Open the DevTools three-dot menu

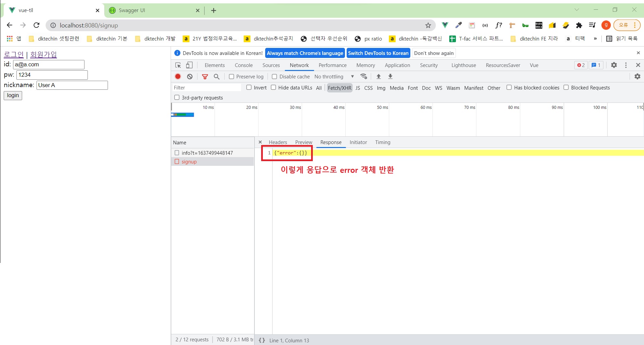pos(626,65)
